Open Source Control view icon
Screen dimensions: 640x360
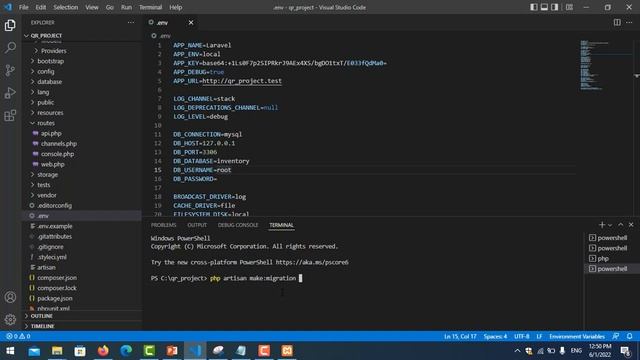pyautogui.click(x=10, y=70)
